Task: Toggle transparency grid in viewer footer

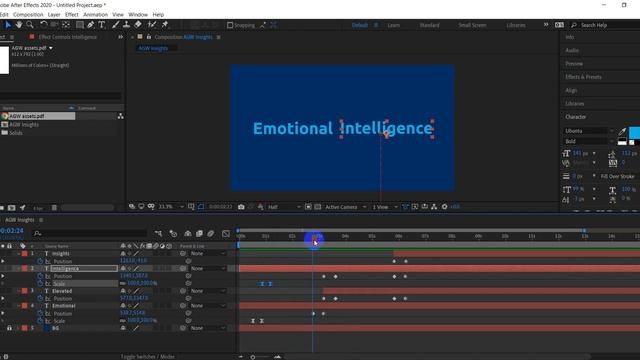Action: [x=318, y=207]
